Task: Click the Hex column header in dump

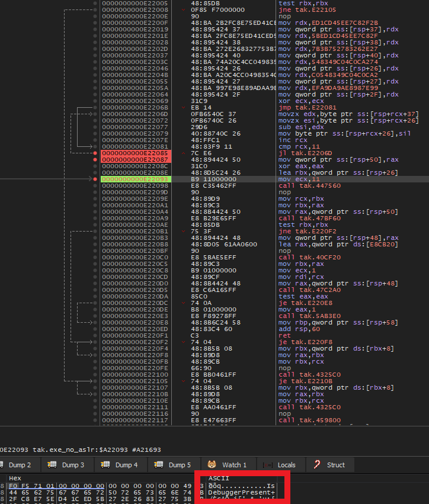Action: 15,479
